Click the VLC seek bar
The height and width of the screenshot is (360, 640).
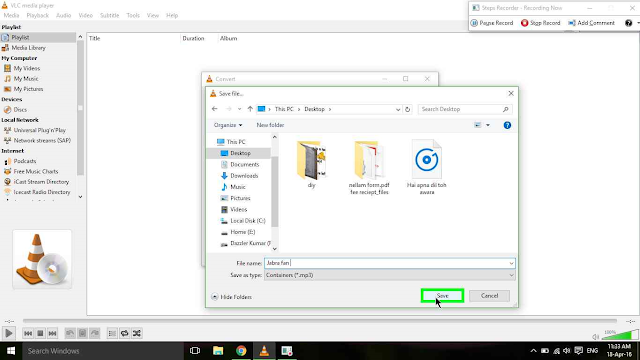320,321
